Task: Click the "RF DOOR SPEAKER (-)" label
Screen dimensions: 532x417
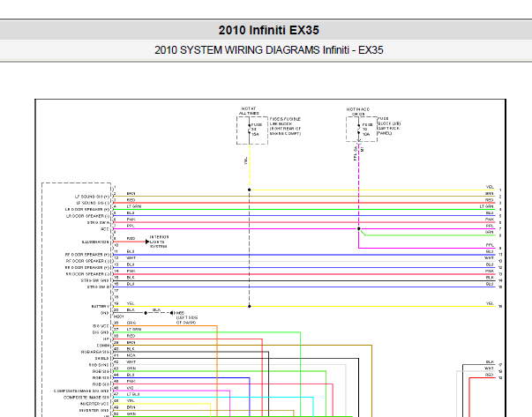Action: pyautogui.click(x=87, y=261)
